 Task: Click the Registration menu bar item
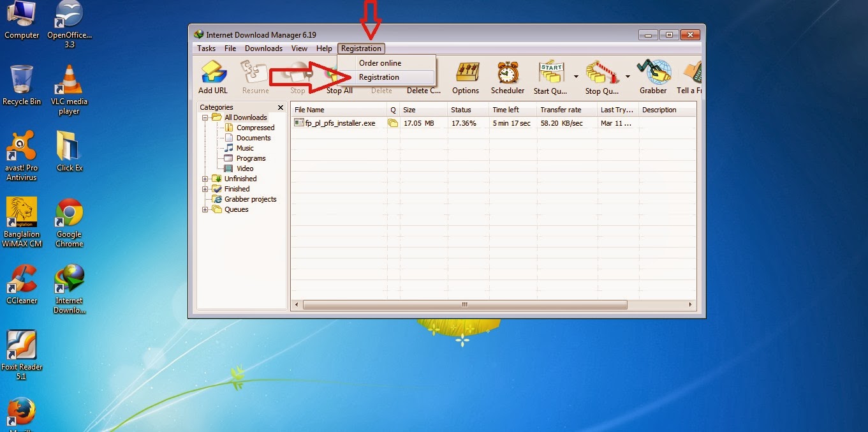361,48
